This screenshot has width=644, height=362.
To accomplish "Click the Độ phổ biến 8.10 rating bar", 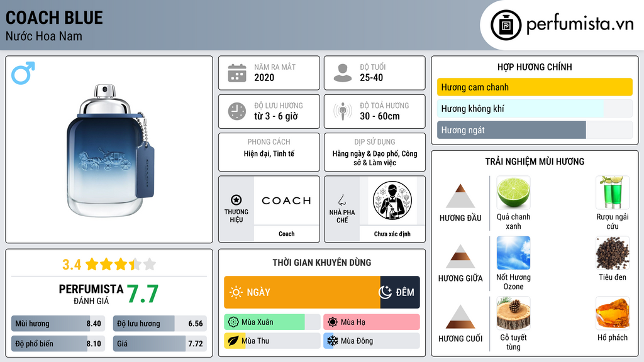I will 58,344.
